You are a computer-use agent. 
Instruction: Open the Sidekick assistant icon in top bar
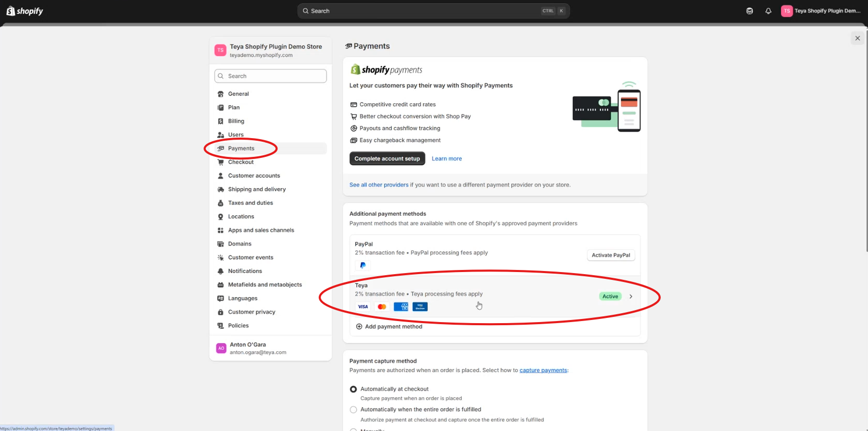(749, 11)
